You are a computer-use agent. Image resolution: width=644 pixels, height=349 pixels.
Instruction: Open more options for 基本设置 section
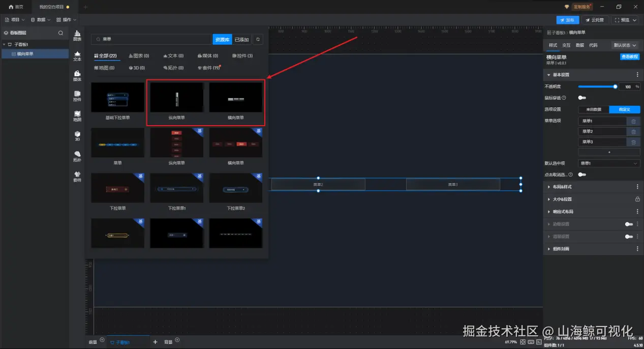637,75
